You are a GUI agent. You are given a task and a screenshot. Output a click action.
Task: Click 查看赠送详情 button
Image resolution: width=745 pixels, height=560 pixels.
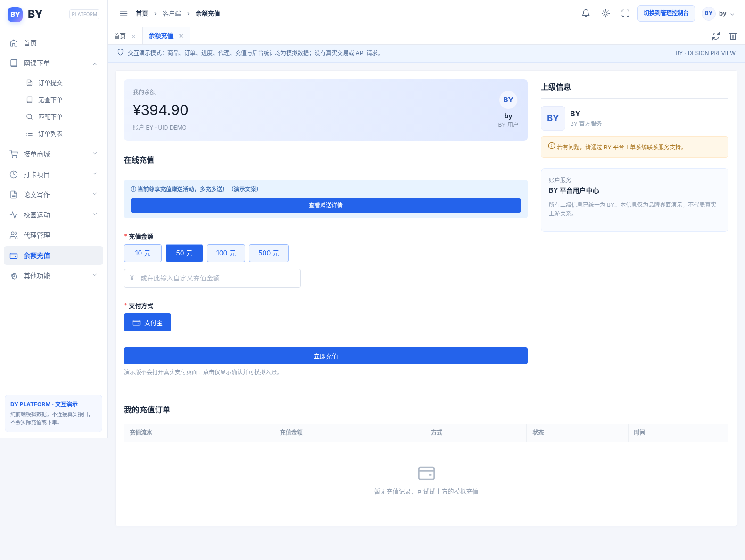326,206
